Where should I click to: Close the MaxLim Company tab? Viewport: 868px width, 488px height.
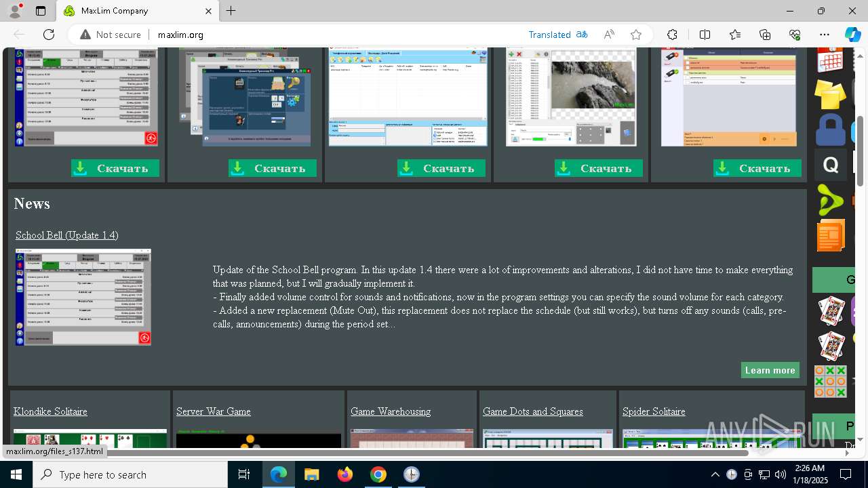click(209, 11)
